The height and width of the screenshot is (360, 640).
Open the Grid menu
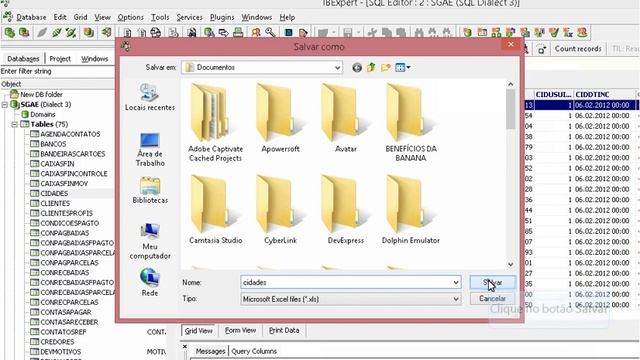click(80, 17)
